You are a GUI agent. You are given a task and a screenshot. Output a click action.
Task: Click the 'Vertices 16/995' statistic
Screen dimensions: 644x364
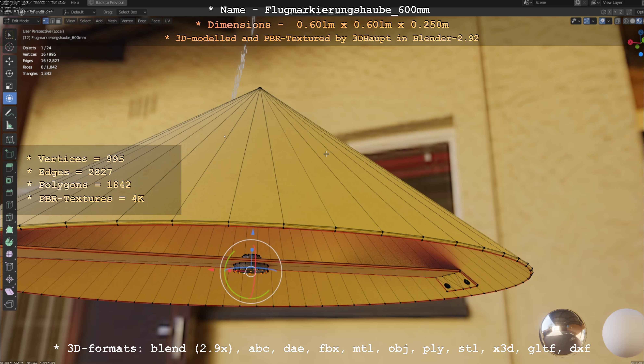pos(39,54)
